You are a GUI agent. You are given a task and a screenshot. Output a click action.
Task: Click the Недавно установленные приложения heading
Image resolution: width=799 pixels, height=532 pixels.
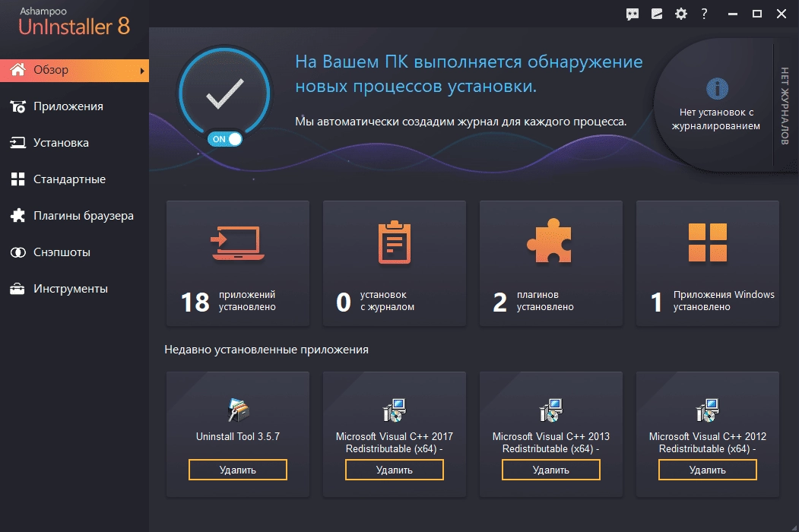(x=267, y=350)
